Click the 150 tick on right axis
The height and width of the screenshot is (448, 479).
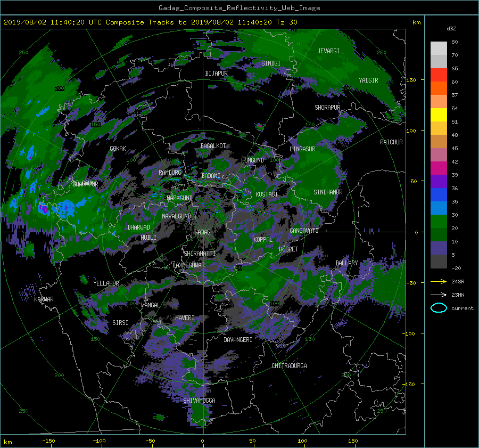point(411,80)
